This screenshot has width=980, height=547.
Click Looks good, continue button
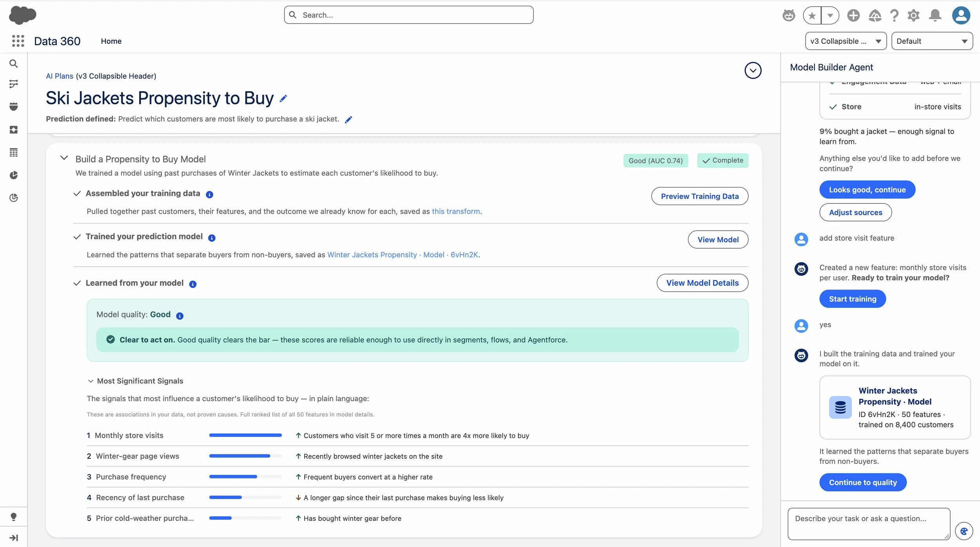867,190
